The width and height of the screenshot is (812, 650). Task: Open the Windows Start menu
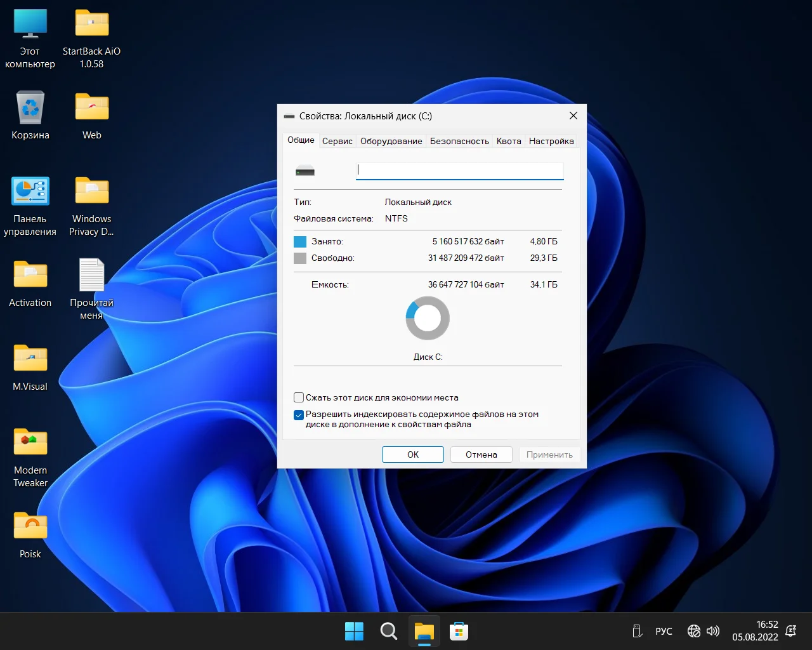coord(354,631)
